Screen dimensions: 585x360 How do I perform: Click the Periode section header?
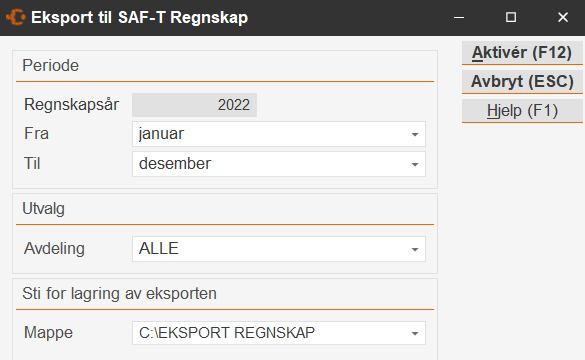tap(51, 66)
